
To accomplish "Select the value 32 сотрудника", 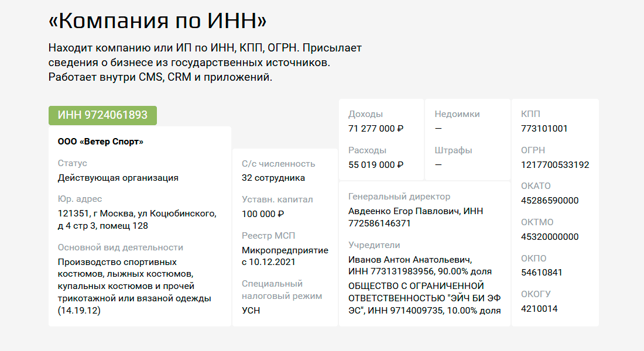I will click(273, 178).
